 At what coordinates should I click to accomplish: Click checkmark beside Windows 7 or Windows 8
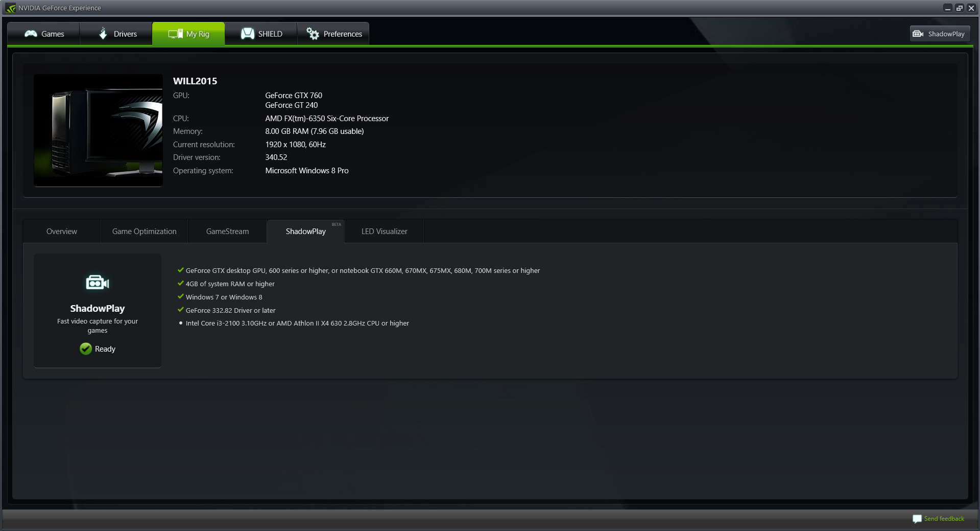pyautogui.click(x=180, y=296)
